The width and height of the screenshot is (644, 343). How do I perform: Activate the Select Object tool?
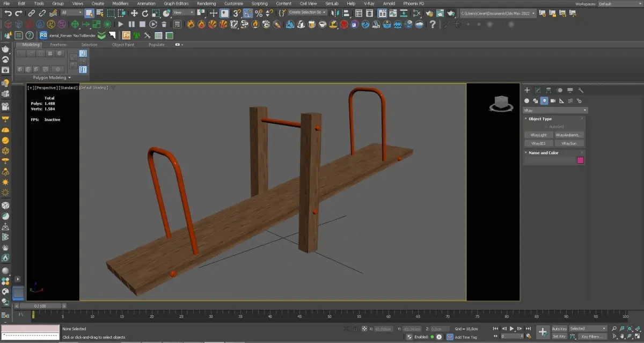[89, 13]
